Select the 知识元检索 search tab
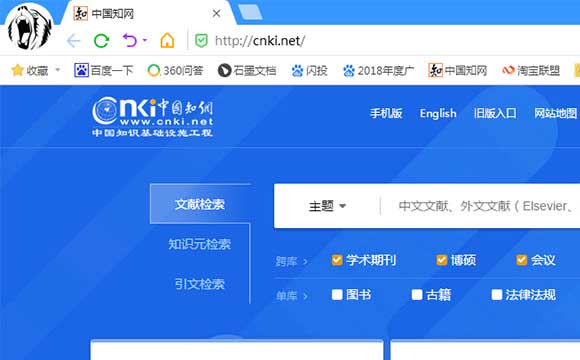 pyautogui.click(x=200, y=244)
